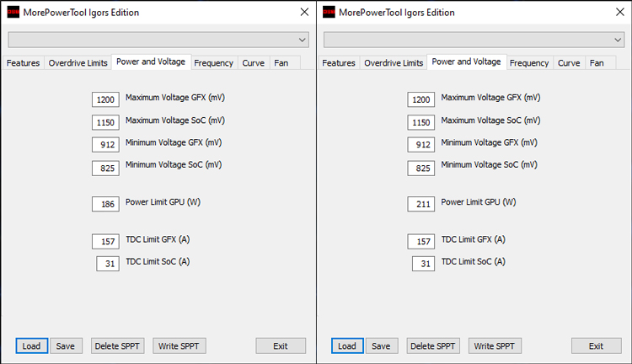Click 'TDC Limit GFX (A)' label in left window
The image size is (632, 364).
158,239
